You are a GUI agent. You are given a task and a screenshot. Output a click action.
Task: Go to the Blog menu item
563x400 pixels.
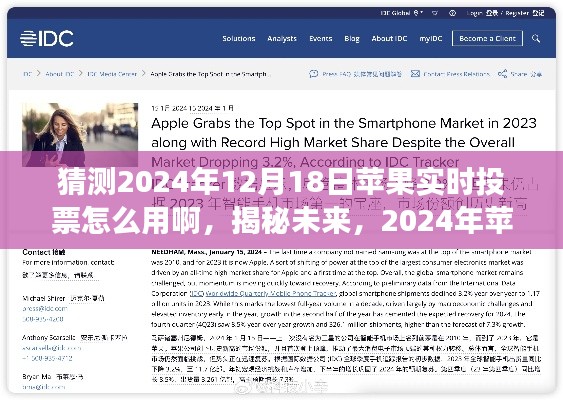point(352,38)
